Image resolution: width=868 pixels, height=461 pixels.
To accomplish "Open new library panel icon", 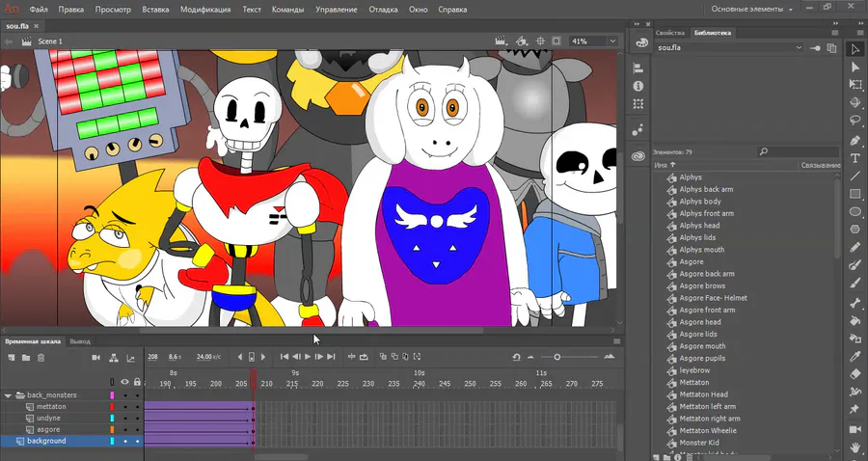I will (x=831, y=48).
